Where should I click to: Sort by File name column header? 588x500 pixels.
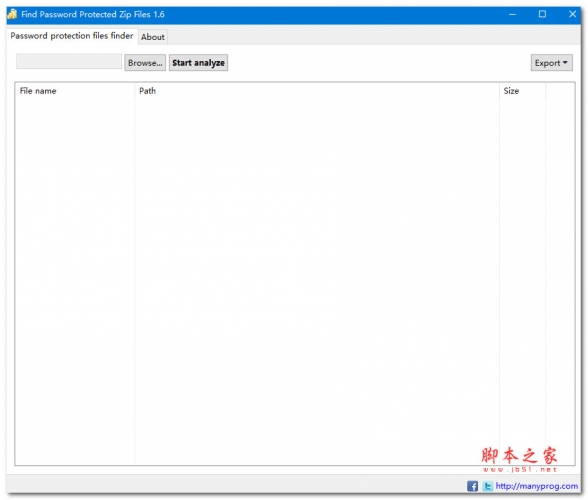click(75, 91)
